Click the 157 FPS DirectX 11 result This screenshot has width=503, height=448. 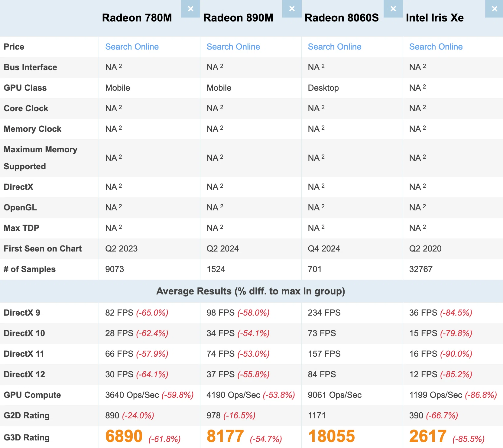coord(324,354)
